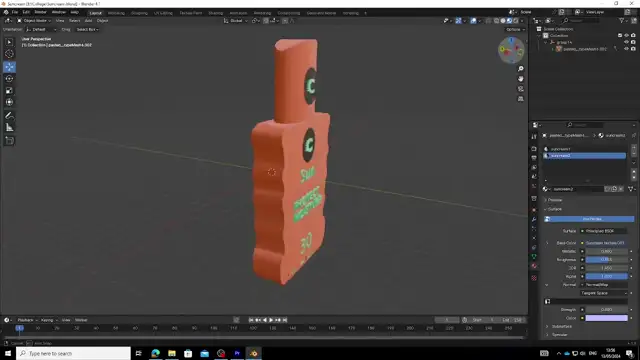Select the Add Cube tool

(x=9, y=141)
